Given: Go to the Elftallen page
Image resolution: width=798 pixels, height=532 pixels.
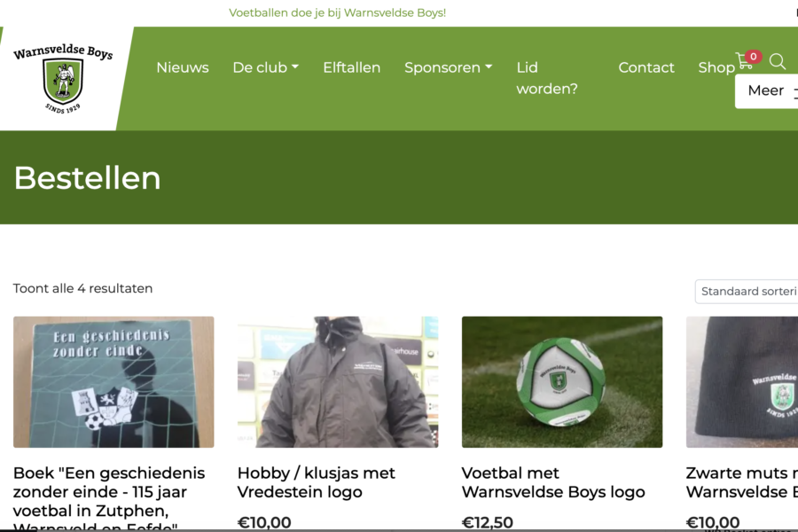Looking at the screenshot, I should click(352, 67).
